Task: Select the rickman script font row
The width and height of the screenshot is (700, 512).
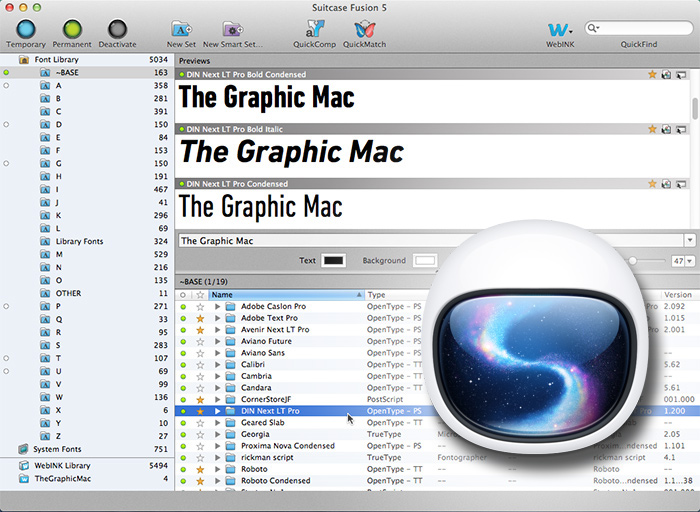Action: (438, 458)
